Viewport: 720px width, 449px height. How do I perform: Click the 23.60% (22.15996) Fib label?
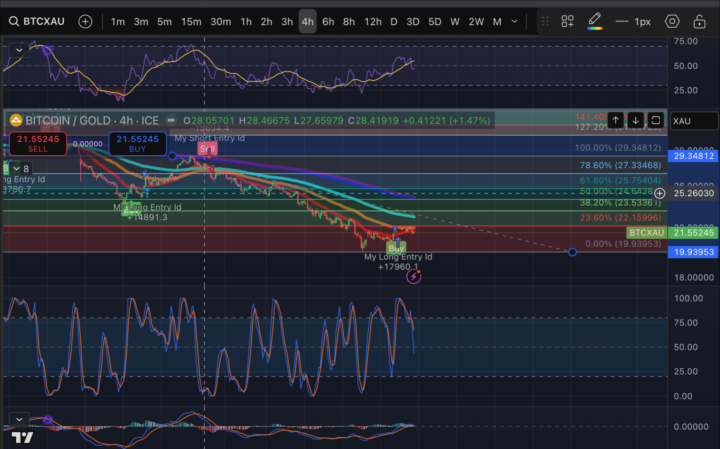(x=620, y=217)
